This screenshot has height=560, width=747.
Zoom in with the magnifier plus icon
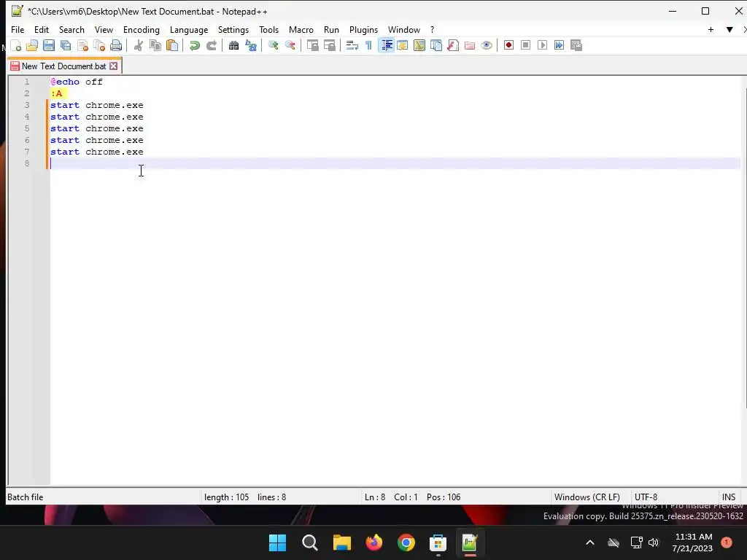coord(273,45)
